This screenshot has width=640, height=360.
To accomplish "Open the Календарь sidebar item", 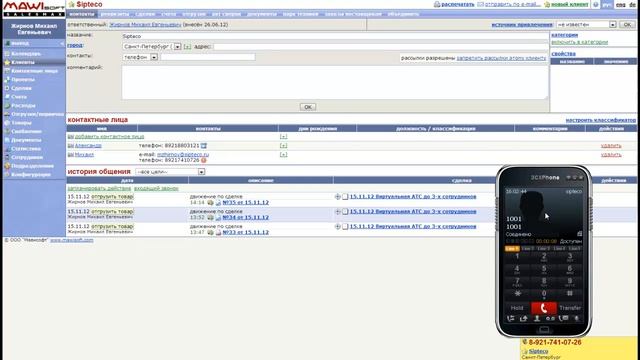I will pyautogui.click(x=26, y=53).
